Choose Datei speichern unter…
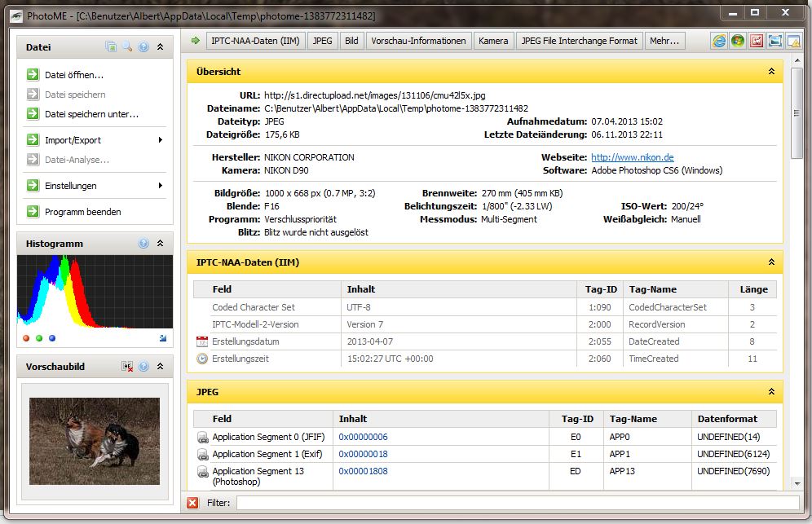The height and width of the screenshot is (524, 812). coord(91,114)
